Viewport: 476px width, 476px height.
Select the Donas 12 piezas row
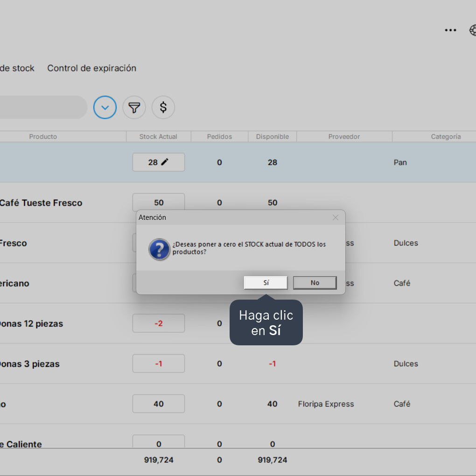point(238,323)
